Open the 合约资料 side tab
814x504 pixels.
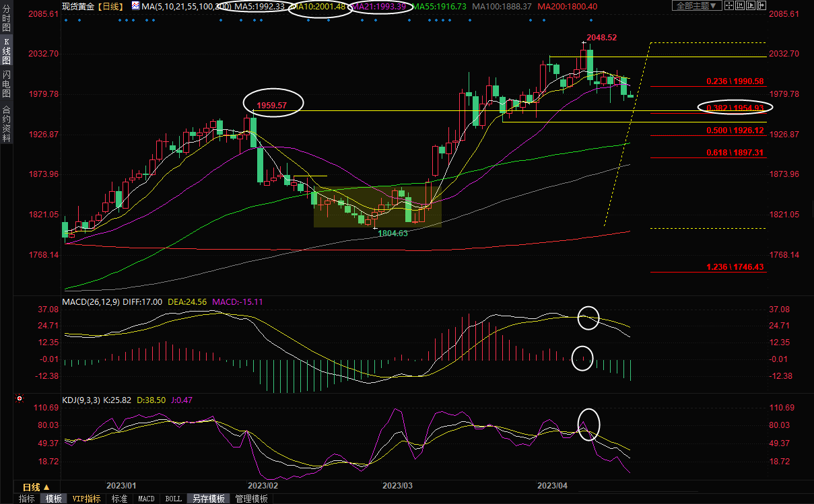coord(6,123)
